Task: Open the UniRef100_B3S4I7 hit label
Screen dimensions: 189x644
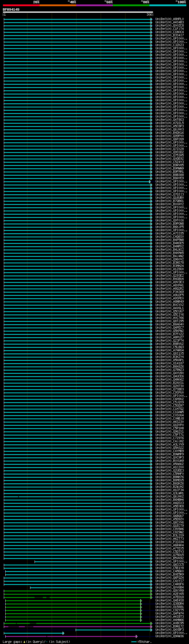Action: [x=170, y=35]
